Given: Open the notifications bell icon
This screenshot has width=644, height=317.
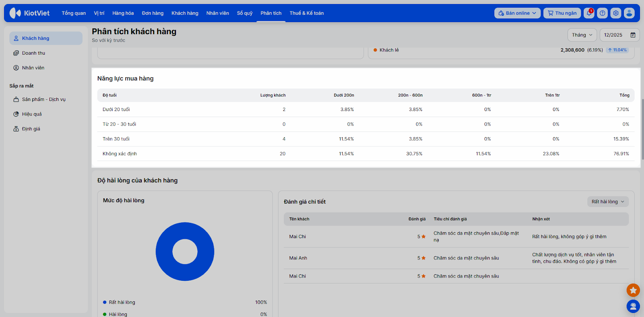Looking at the screenshot, I should pyautogui.click(x=589, y=13).
